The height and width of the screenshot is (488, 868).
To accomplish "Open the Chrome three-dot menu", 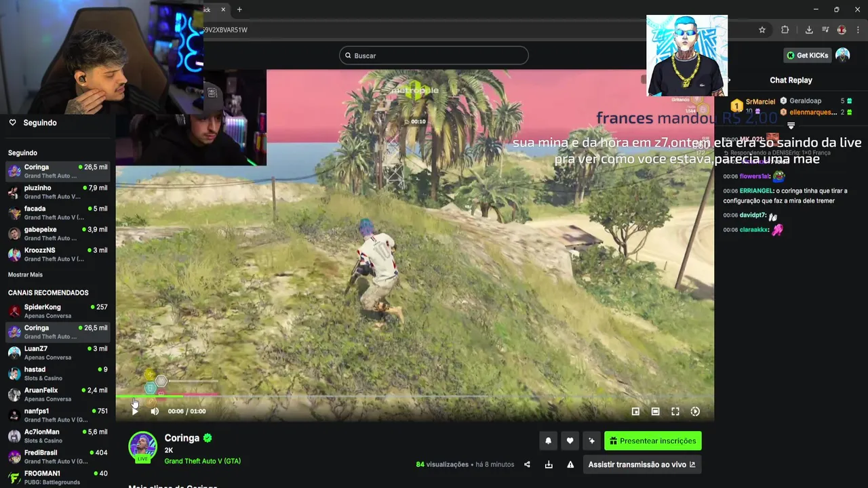I will click(x=858, y=30).
